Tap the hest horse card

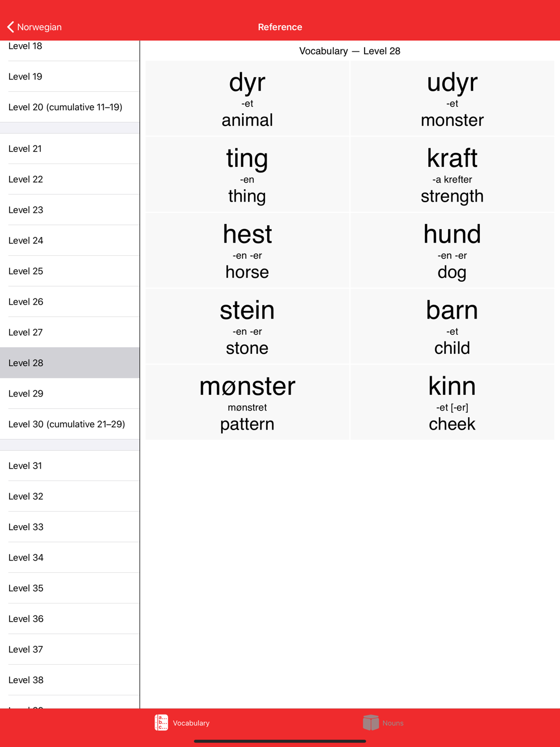tap(248, 250)
